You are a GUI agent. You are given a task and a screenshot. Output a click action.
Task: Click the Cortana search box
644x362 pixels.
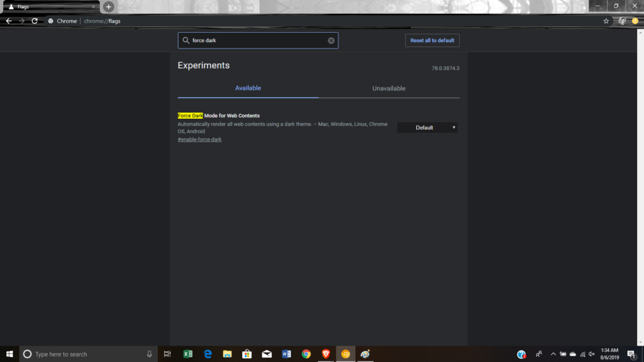[x=88, y=354]
